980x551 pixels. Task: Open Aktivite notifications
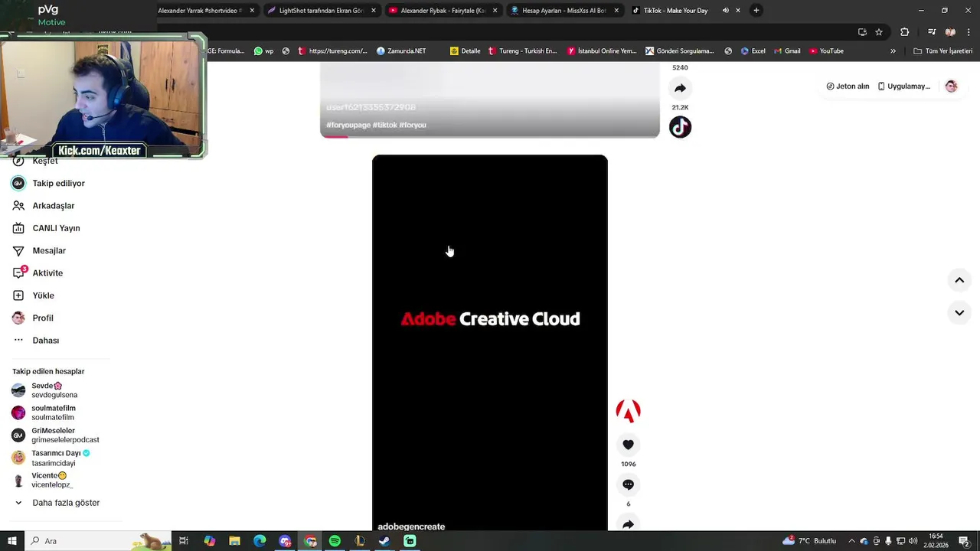pos(38,273)
